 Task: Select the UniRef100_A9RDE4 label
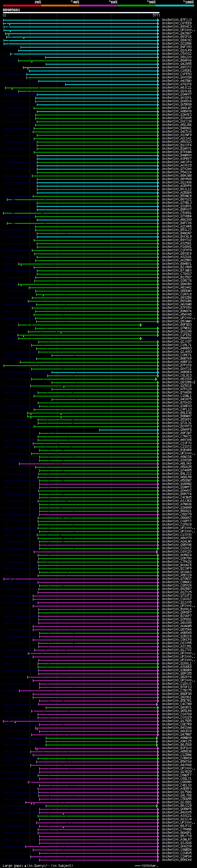pyautogui.click(x=177, y=372)
